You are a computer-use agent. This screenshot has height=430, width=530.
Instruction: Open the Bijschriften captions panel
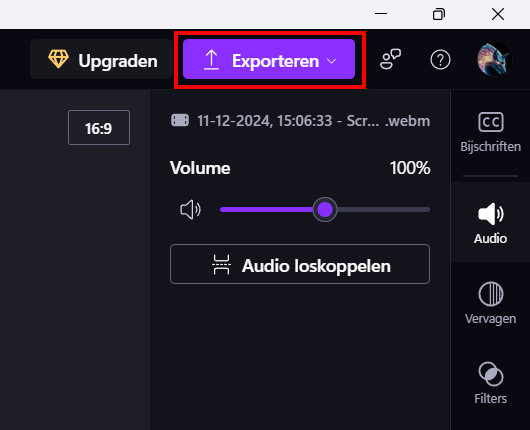coord(490,133)
